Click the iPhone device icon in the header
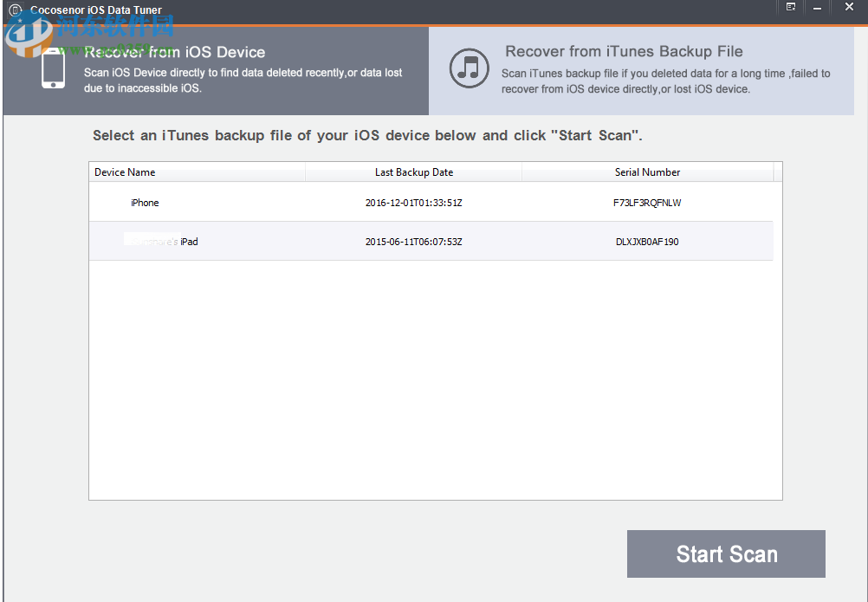868x602 pixels. click(x=53, y=68)
